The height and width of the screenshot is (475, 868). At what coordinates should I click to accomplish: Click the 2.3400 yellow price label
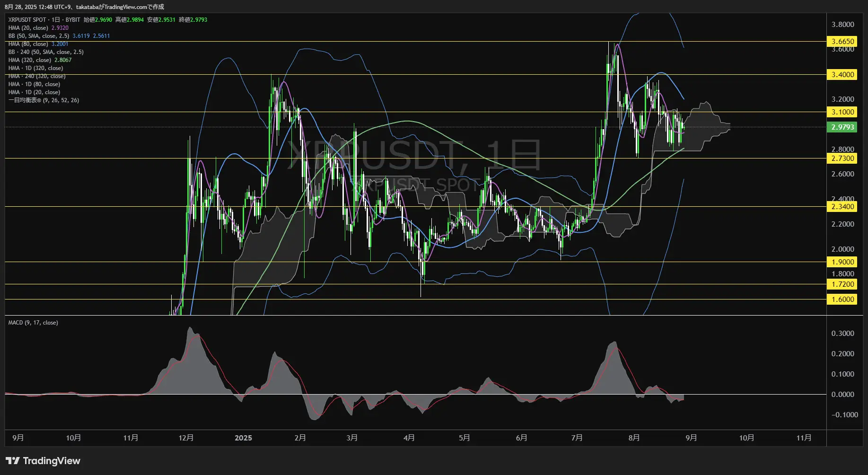tap(842, 206)
